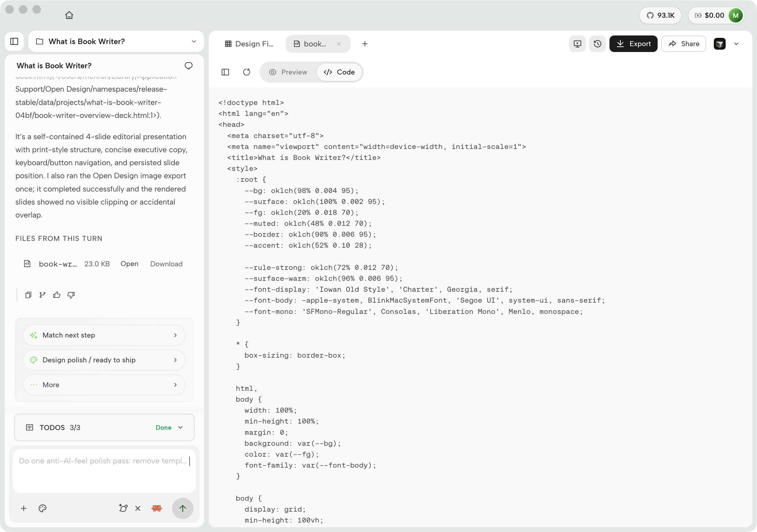Image resolution: width=757 pixels, height=532 pixels.
Task: Click the 'font-family: var(--font-body);' line
Action: [310, 465]
